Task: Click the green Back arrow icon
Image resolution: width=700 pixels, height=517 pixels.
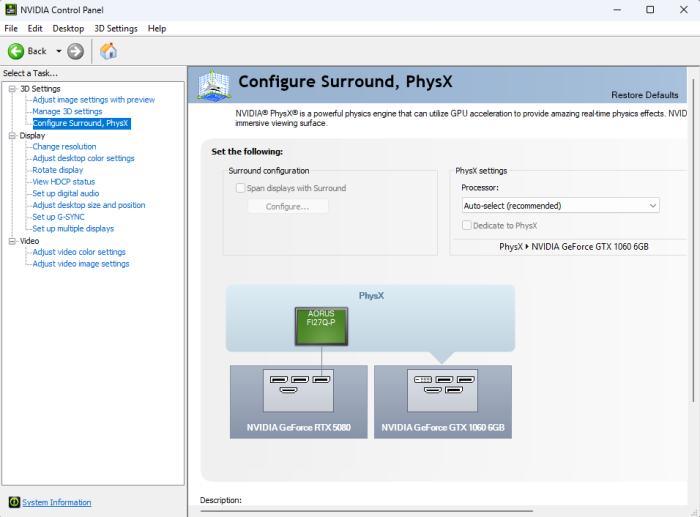Action: point(16,51)
